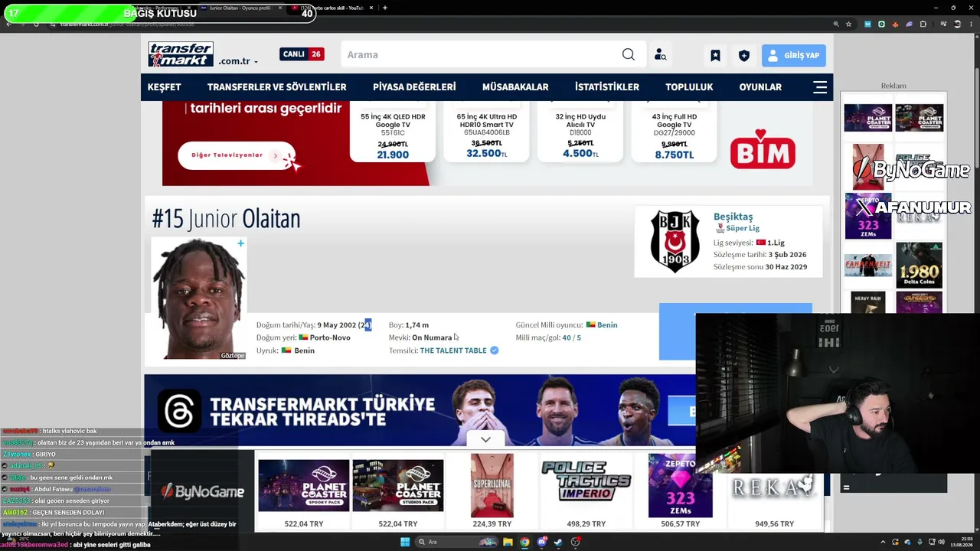
Task: Open the 1.980 Delta Coins sidebar ad
Action: (x=920, y=265)
